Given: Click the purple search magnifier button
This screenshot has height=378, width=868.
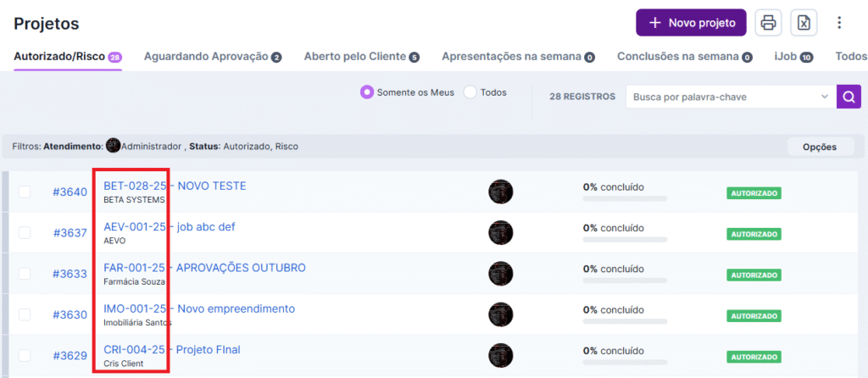Looking at the screenshot, I should pyautogui.click(x=848, y=97).
